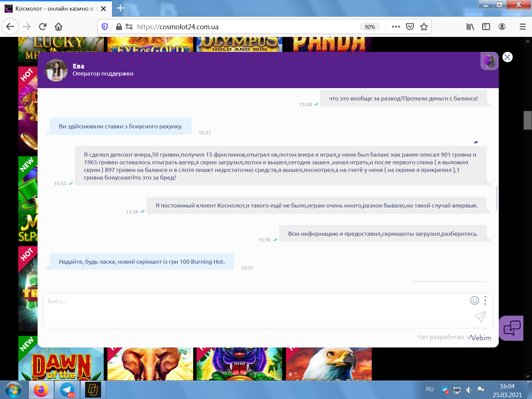532x399 pixels.
Task: Open page actions three-dot menu
Action: click(x=396, y=27)
